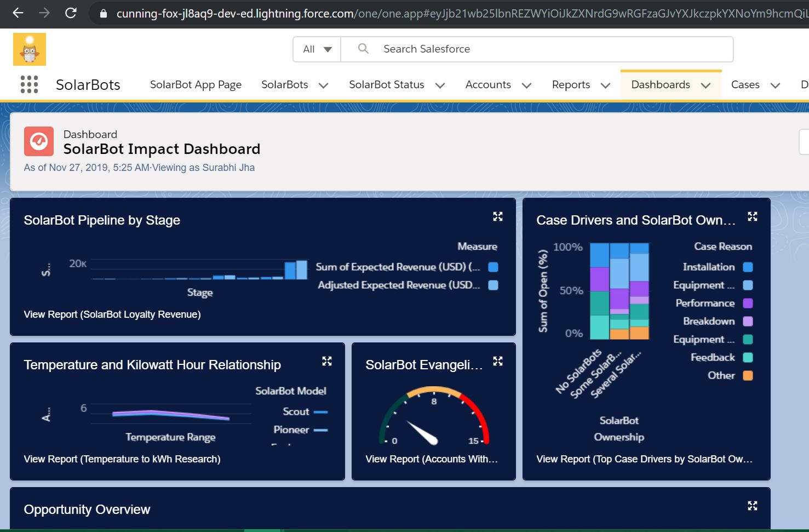Click the Installation legend color swatch
The image size is (809, 532).
[748, 267]
